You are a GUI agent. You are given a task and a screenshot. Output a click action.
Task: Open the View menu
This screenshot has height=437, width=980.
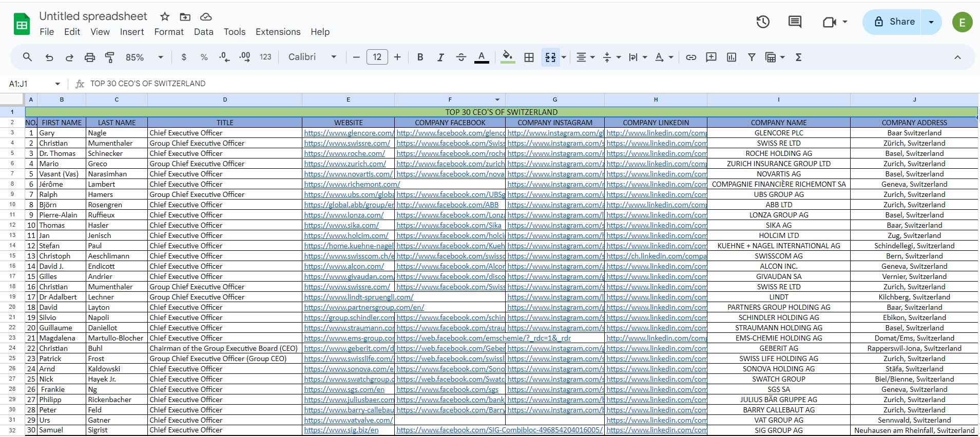click(x=100, y=32)
